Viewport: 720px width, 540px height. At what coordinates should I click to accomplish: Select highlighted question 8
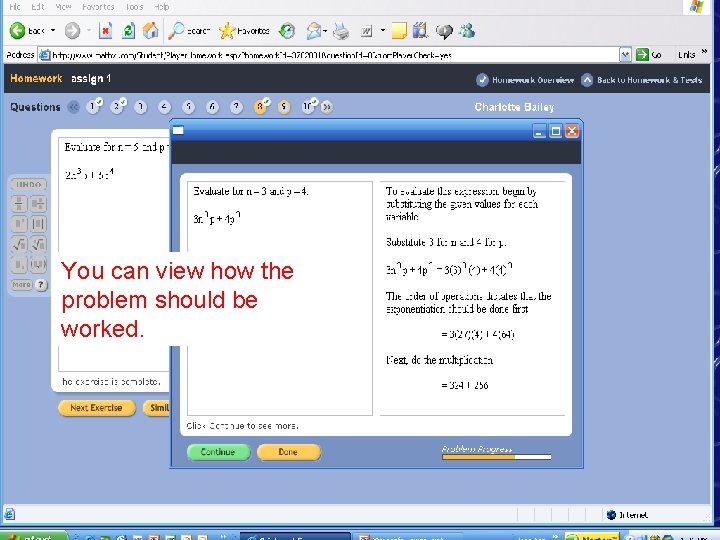click(x=260, y=107)
